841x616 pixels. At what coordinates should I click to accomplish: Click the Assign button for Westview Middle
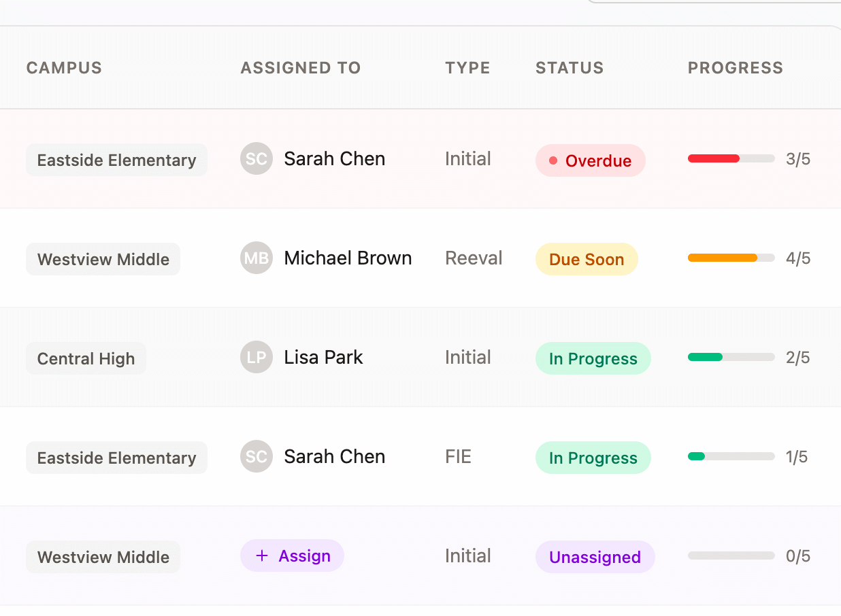pyautogui.click(x=292, y=555)
